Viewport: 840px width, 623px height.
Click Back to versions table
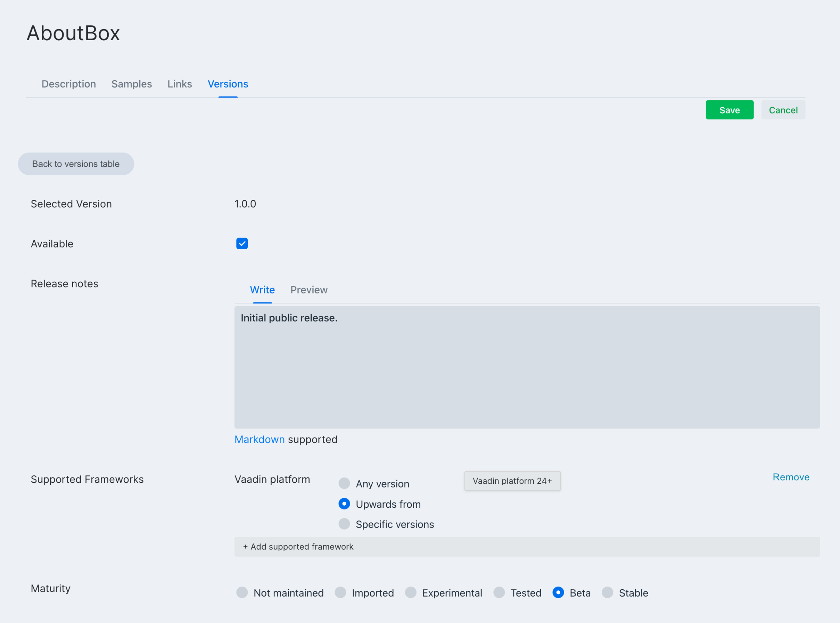(x=76, y=164)
